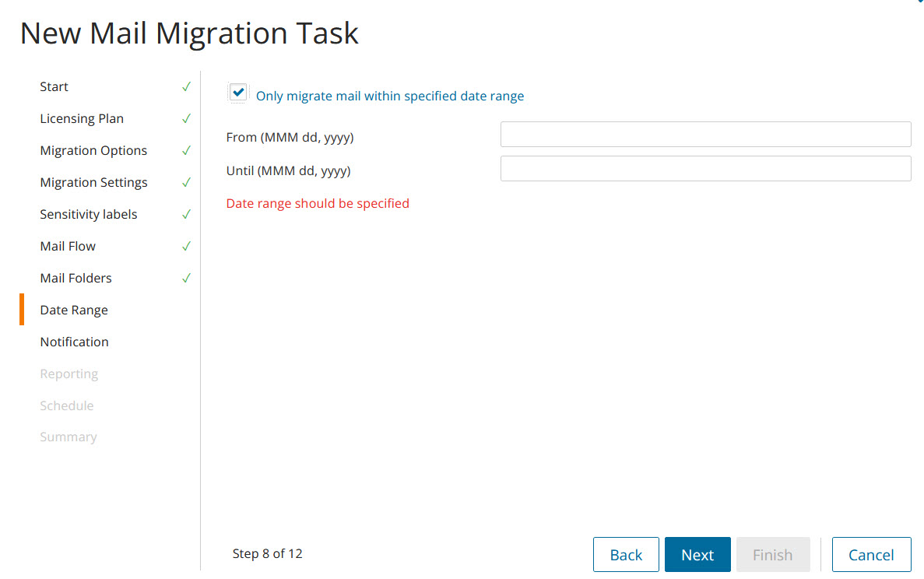Click the green checkmark beside Start

coord(186,86)
